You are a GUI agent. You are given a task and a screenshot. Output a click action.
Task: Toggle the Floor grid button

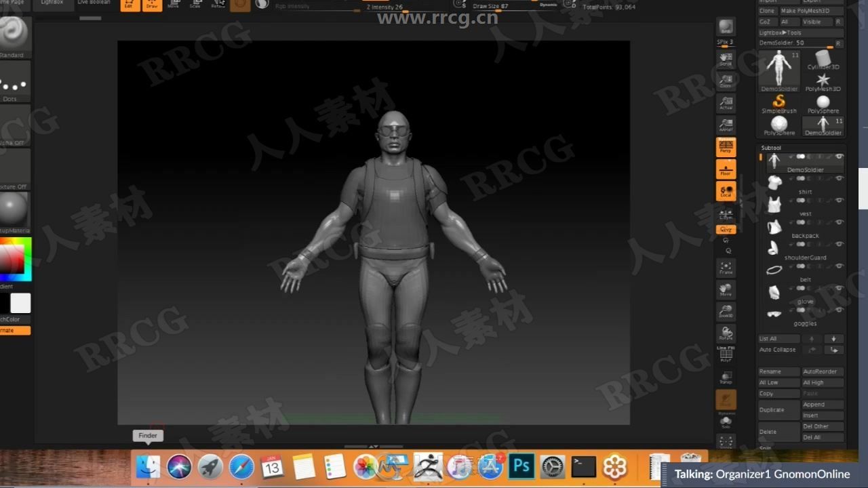coord(726,169)
